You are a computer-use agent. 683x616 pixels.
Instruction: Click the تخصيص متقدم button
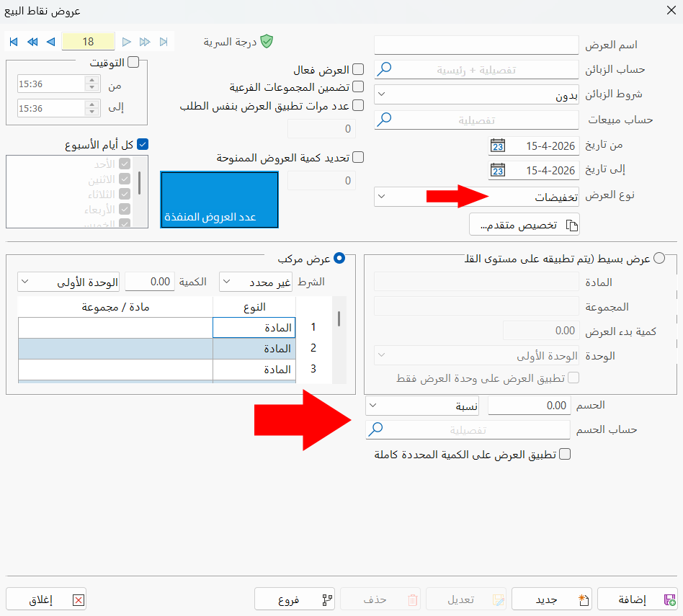coord(524,225)
